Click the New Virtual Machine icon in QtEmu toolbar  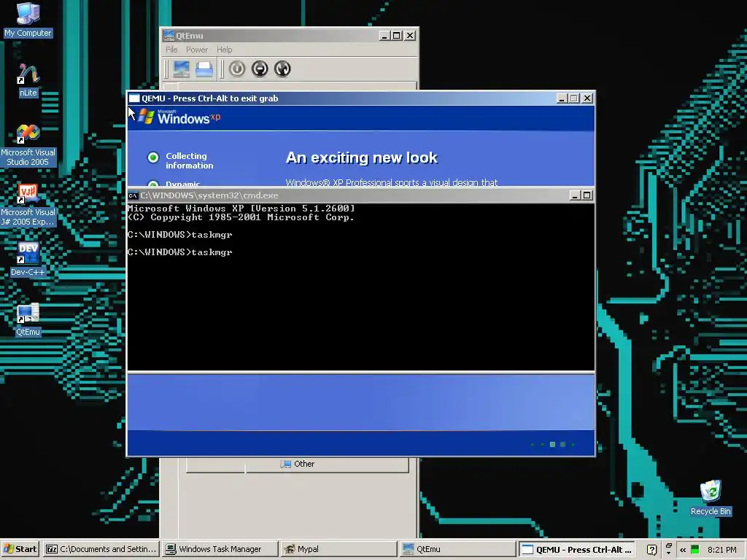(x=181, y=69)
